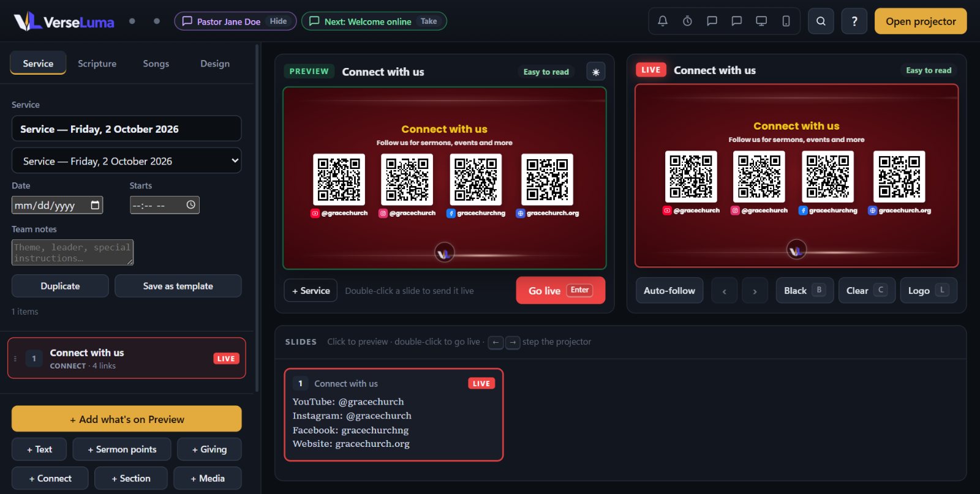Click Add what's on Preview
The image size is (980, 494).
pos(126,419)
